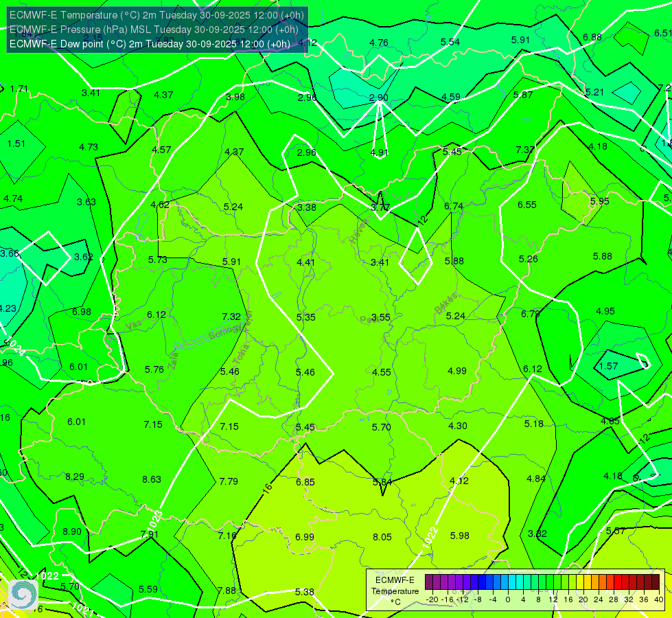Click the dew point value 4.30
Image resolution: width=672 pixels, height=618 pixels.
(458, 426)
